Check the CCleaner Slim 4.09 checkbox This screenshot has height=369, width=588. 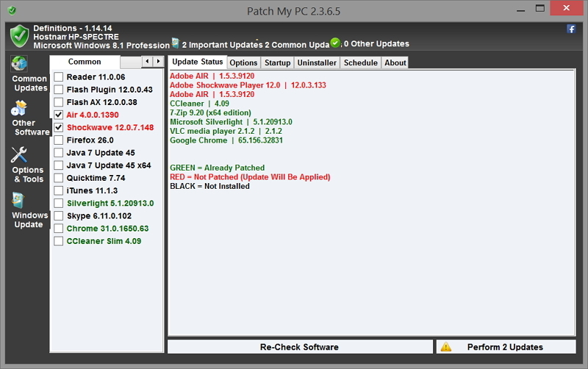(59, 241)
